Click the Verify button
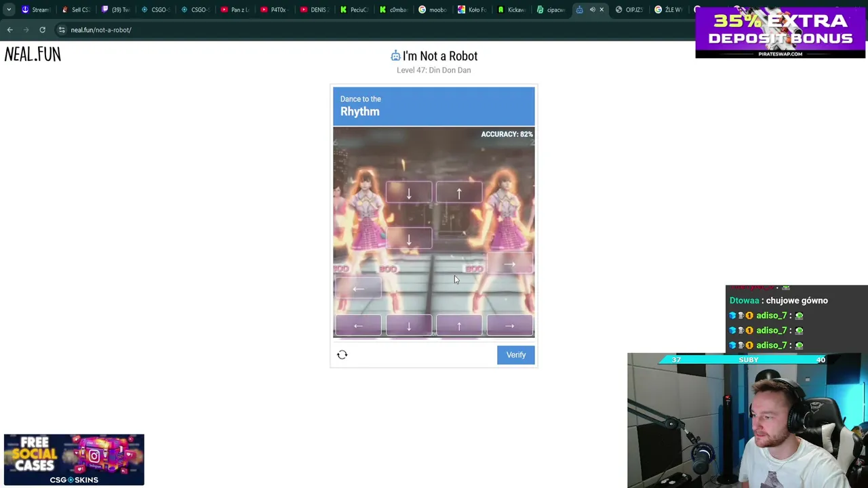The image size is (868, 488). click(515, 354)
